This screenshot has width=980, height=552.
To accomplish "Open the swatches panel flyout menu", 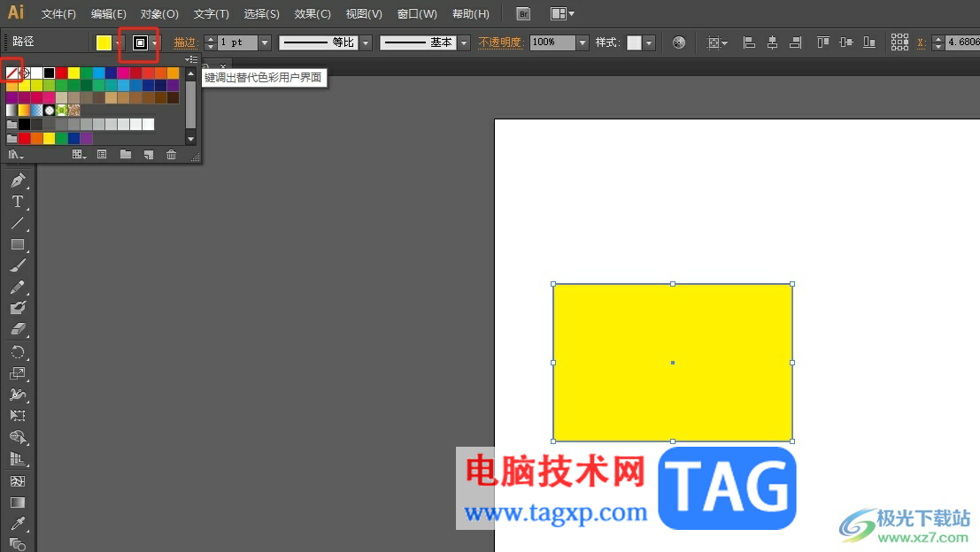I will [x=192, y=59].
